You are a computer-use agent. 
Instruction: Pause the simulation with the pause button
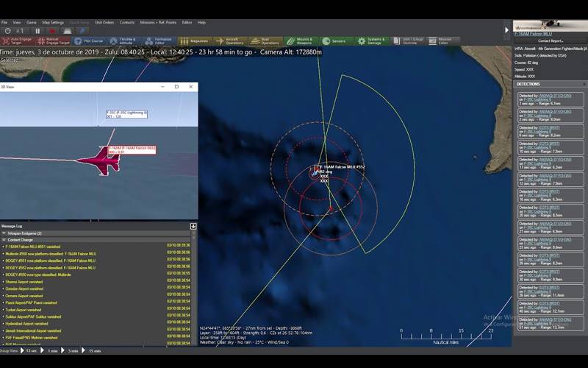coord(39,31)
